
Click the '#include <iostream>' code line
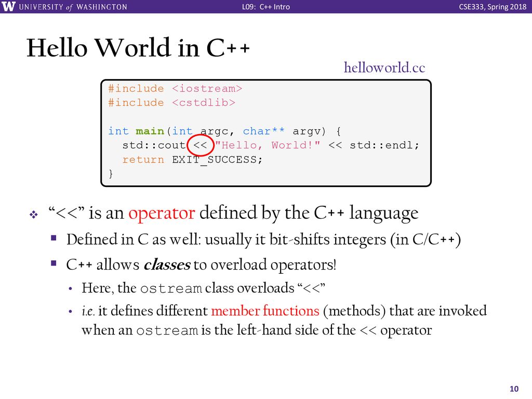pos(175,88)
